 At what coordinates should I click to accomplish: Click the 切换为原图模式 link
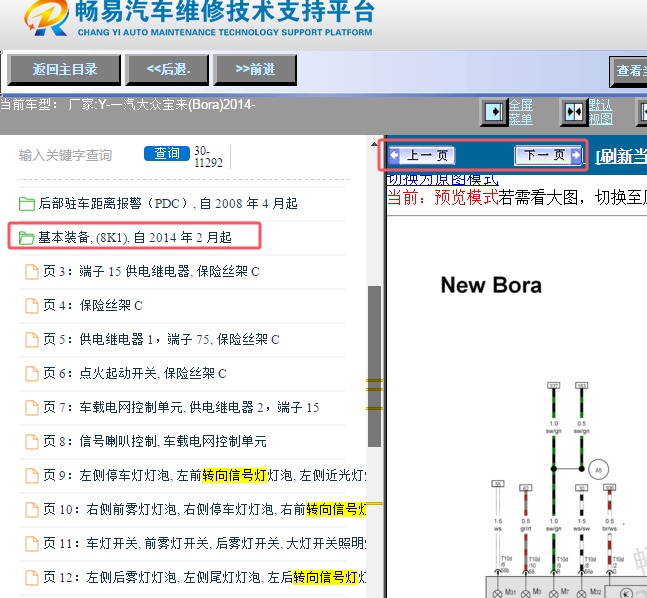(442, 180)
